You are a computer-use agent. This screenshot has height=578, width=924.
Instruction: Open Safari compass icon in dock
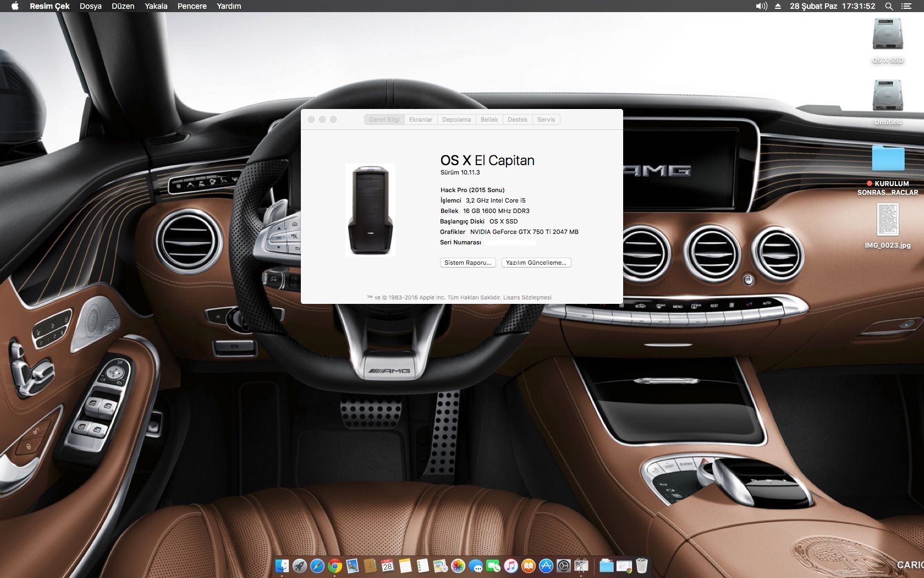click(x=317, y=565)
